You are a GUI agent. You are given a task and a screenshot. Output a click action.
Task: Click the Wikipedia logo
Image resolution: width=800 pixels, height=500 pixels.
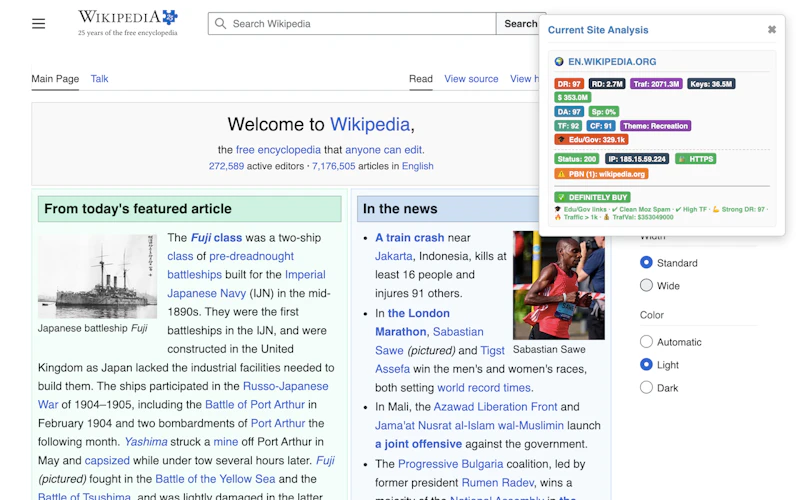tap(128, 23)
